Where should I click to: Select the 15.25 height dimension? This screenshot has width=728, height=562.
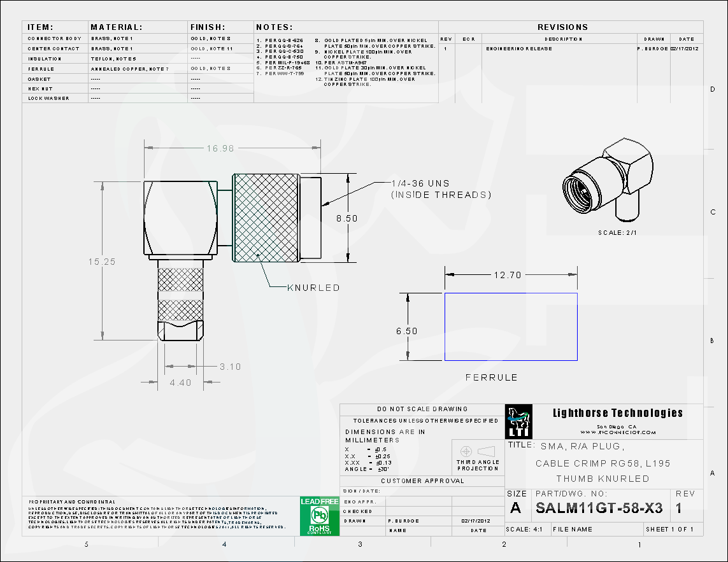tap(103, 262)
